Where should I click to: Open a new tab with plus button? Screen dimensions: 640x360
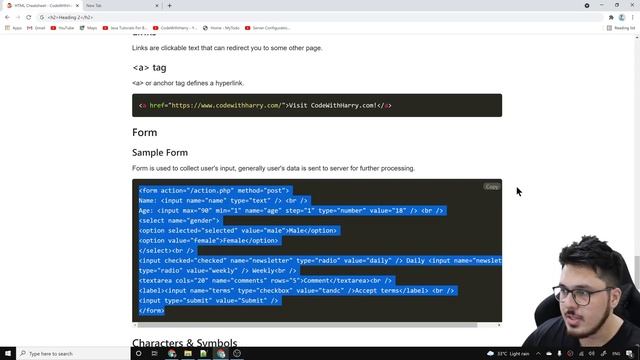click(169, 6)
